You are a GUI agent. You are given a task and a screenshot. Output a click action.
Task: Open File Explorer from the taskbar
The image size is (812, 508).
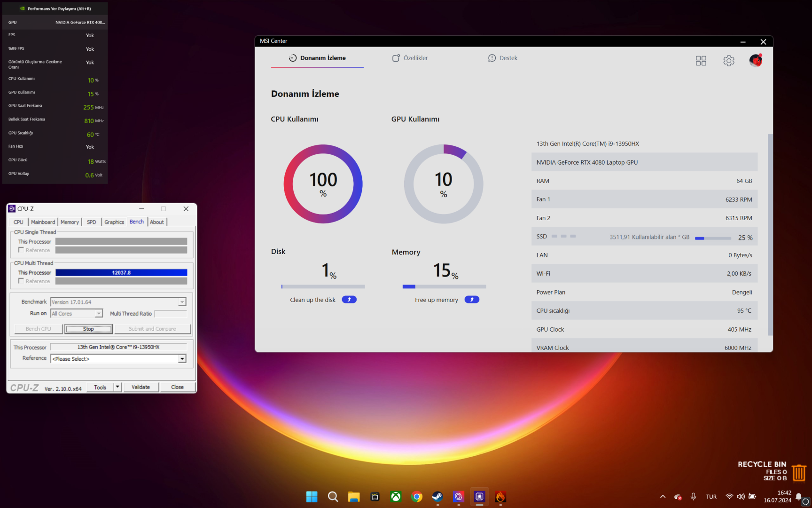[x=354, y=497]
